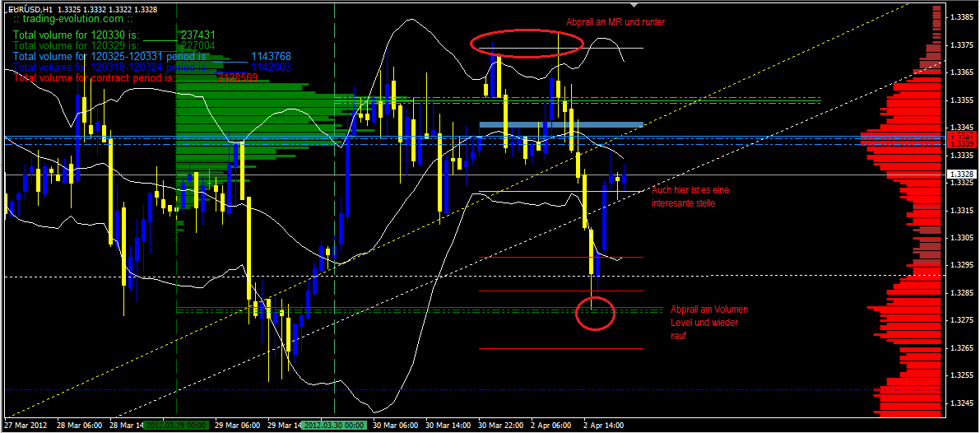This screenshot has width=980, height=433.
Task: Click price scale value 1.3345
Action: [960, 128]
